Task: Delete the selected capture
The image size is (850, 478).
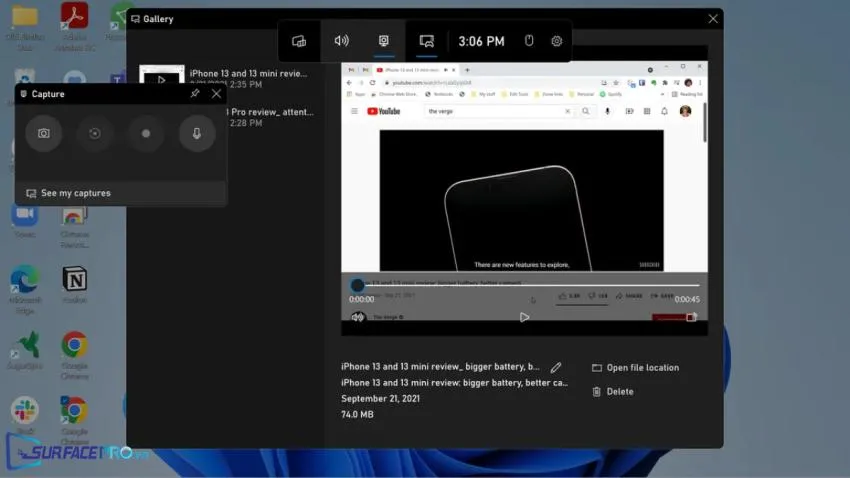Action: [613, 391]
